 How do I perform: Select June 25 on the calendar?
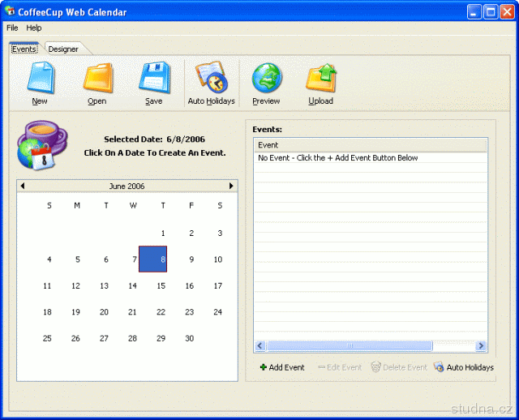[47, 339]
